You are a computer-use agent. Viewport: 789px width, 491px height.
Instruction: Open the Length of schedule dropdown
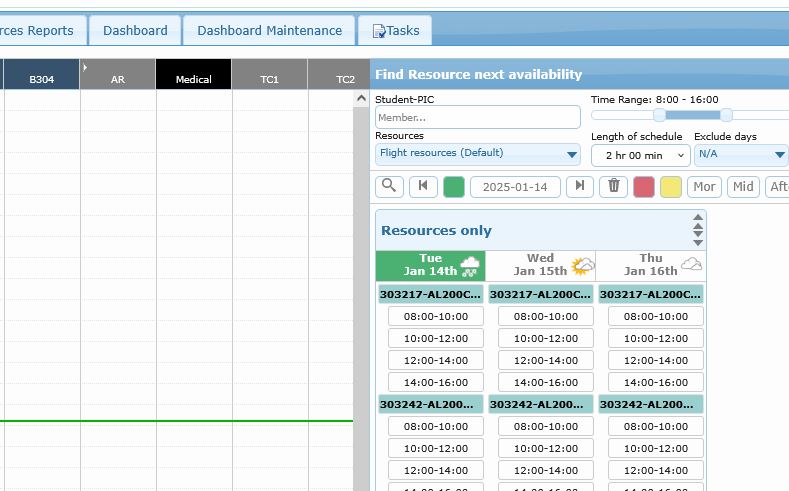(640, 155)
